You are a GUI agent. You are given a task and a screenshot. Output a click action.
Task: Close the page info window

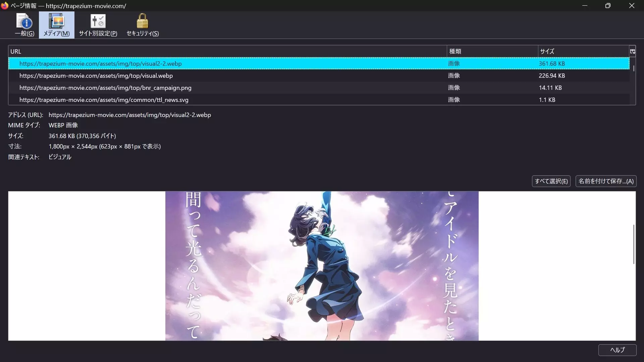[632, 6]
